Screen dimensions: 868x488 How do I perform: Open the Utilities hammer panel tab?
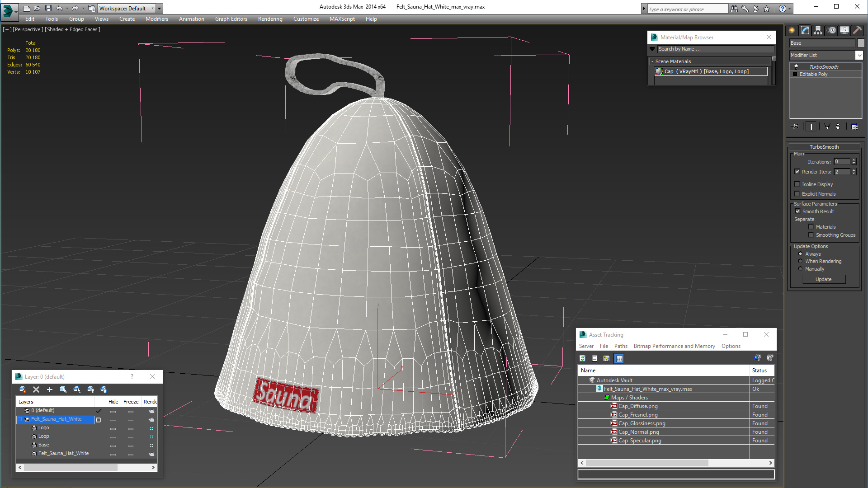click(x=857, y=30)
